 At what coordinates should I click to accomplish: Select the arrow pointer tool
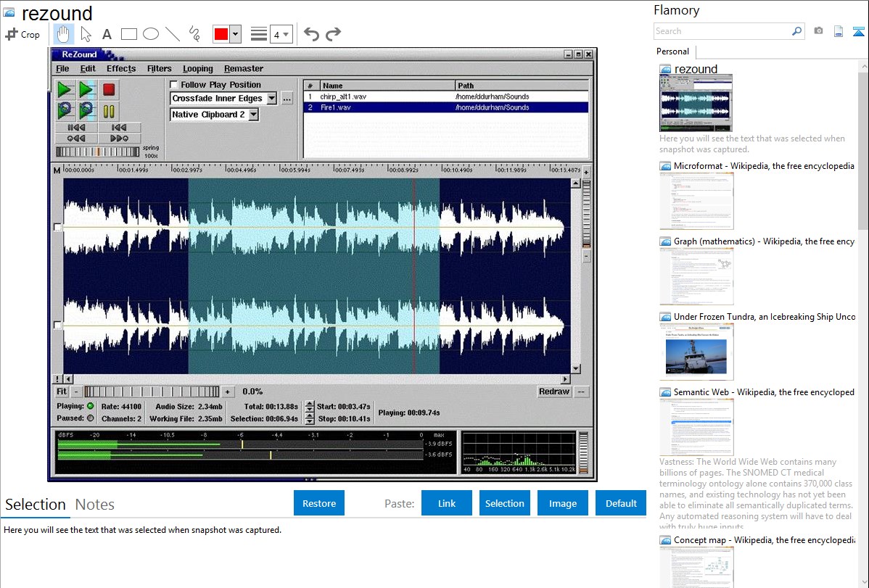click(86, 34)
